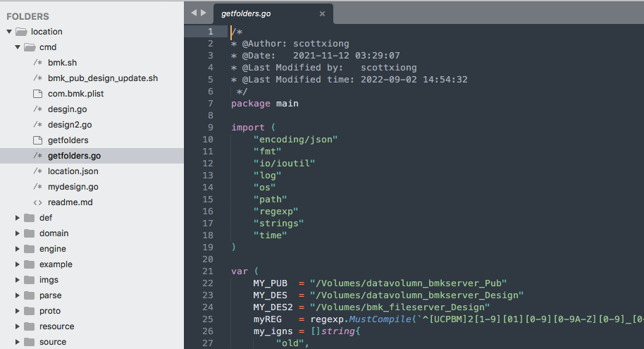Click the MY_DES2 variable name
644x349 pixels.
coord(273,307)
